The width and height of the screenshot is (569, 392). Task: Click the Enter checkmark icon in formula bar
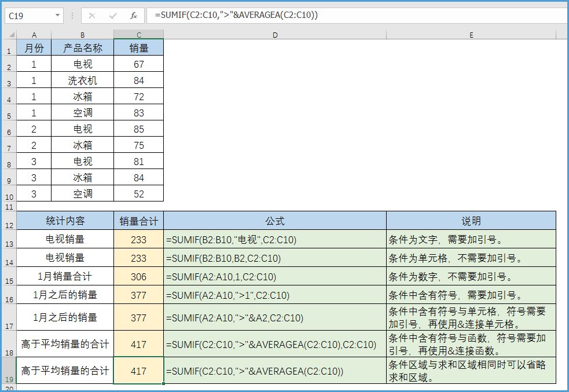pos(113,16)
